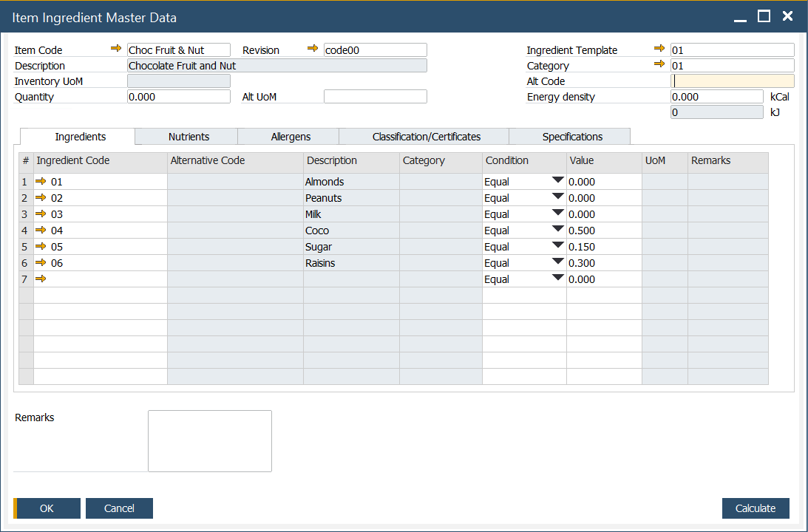The width and height of the screenshot is (808, 532).
Task: Click the link arrow in row 7
Action: (41, 279)
